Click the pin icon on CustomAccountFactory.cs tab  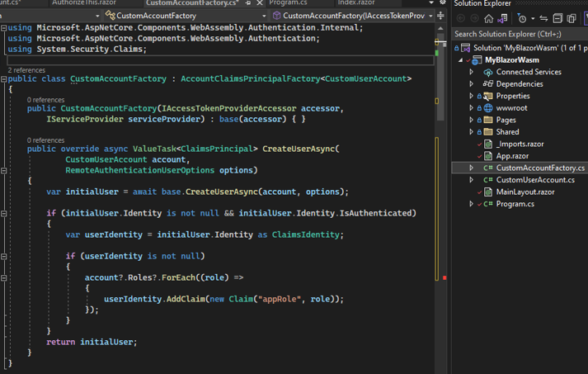[x=248, y=2]
